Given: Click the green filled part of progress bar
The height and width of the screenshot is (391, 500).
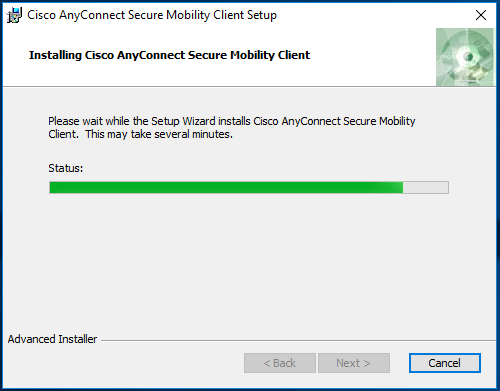Looking at the screenshot, I should [x=226, y=187].
